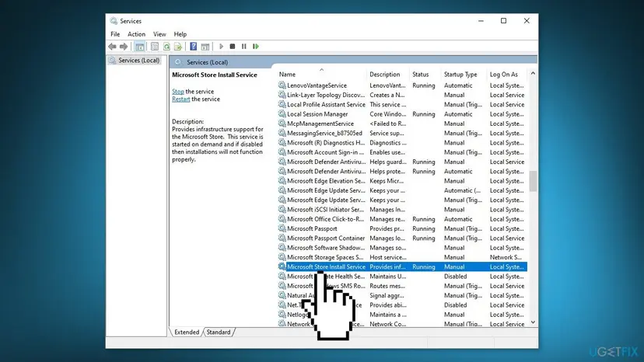Screen dimensions: 644x362
Task: Click gear icon of Local Session Manager
Action: pyautogui.click(x=282, y=113)
